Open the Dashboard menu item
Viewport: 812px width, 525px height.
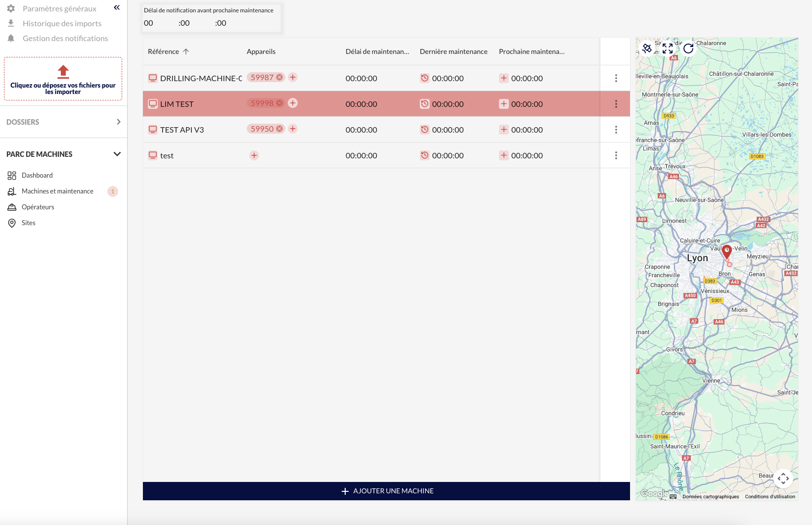[x=37, y=175]
